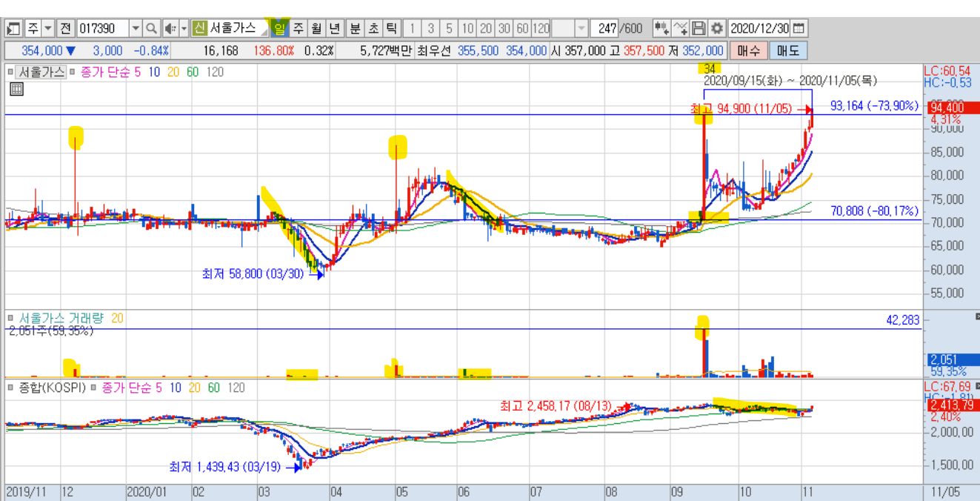Screen dimensions: 980x501
Task: Click the down arrow beside 354,000
Action: point(70,50)
